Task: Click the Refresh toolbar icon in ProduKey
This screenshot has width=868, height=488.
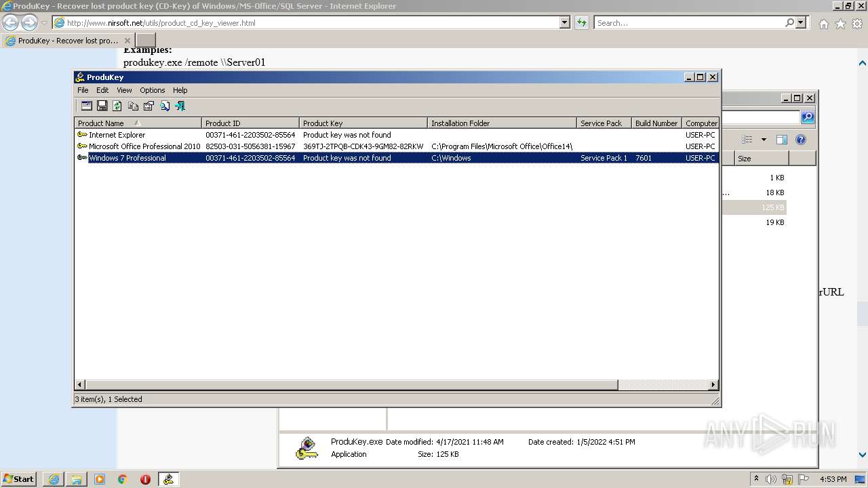Action: click(x=117, y=106)
